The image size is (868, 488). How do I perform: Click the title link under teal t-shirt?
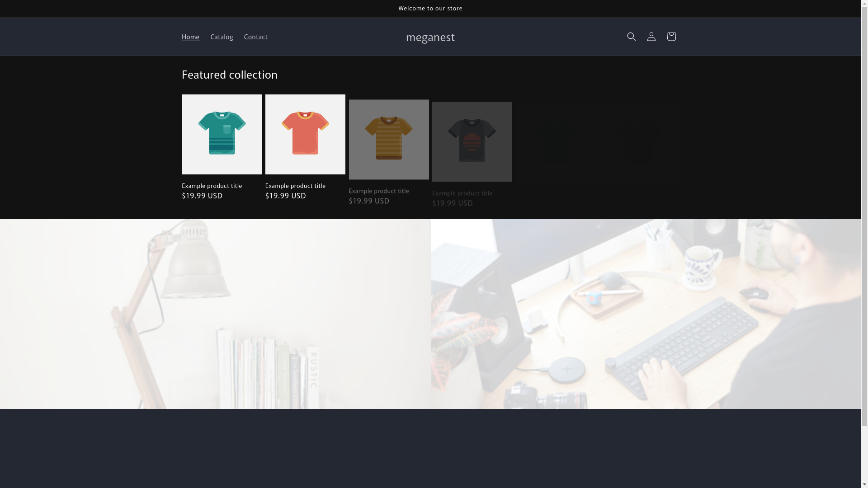pos(212,186)
